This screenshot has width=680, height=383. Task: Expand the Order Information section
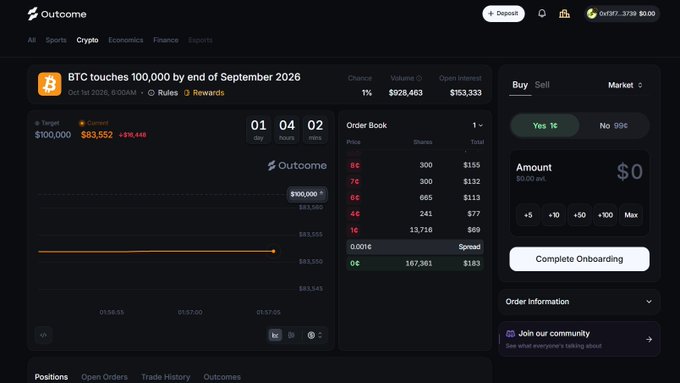coord(579,301)
